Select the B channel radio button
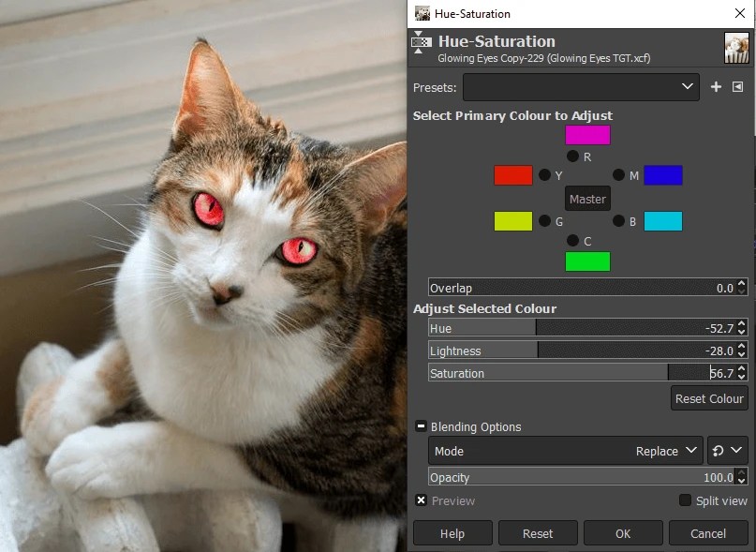This screenshot has height=552, width=756. click(x=619, y=221)
